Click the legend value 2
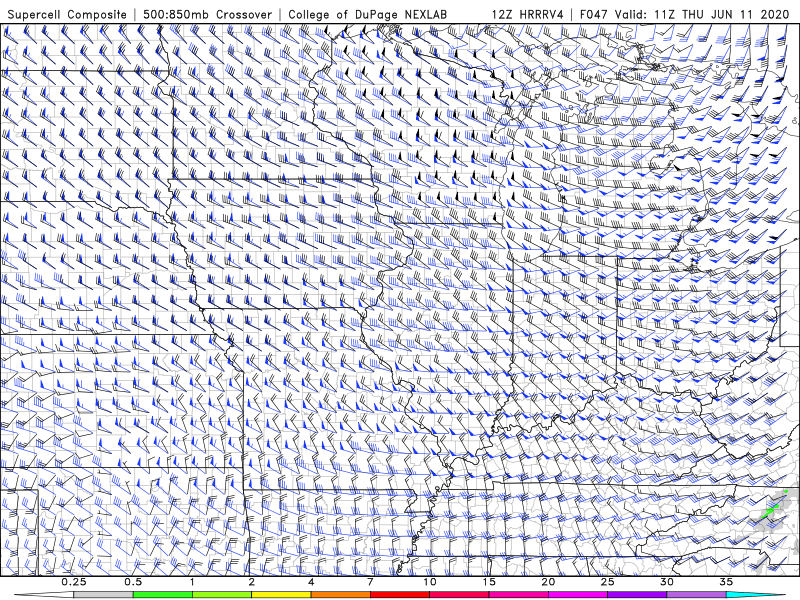Image resolution: width=800 pixels, height=600 pixels. (x=252, y=582)
